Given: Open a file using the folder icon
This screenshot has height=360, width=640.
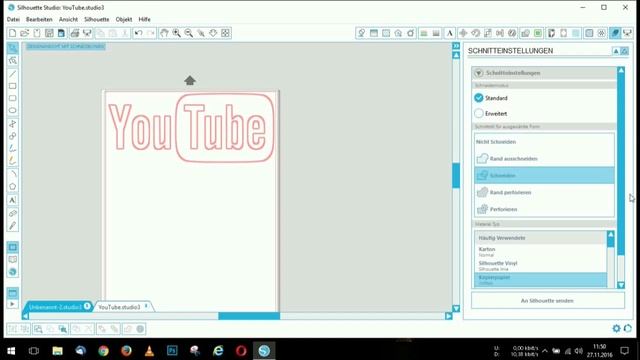Looking at the screenshot, I should coord(24,33).
